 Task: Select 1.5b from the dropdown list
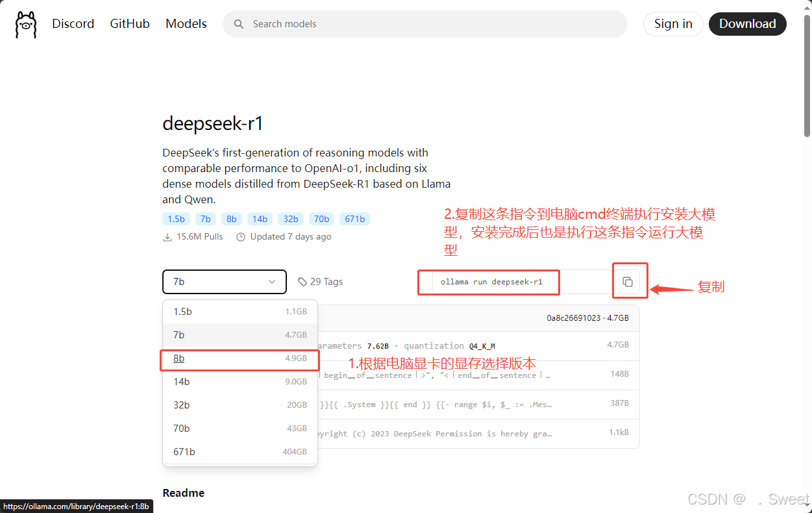click(x=240, y=312)
